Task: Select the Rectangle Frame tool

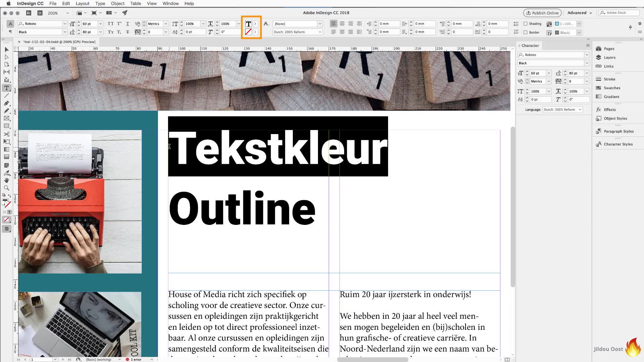Action: point(6,118)
